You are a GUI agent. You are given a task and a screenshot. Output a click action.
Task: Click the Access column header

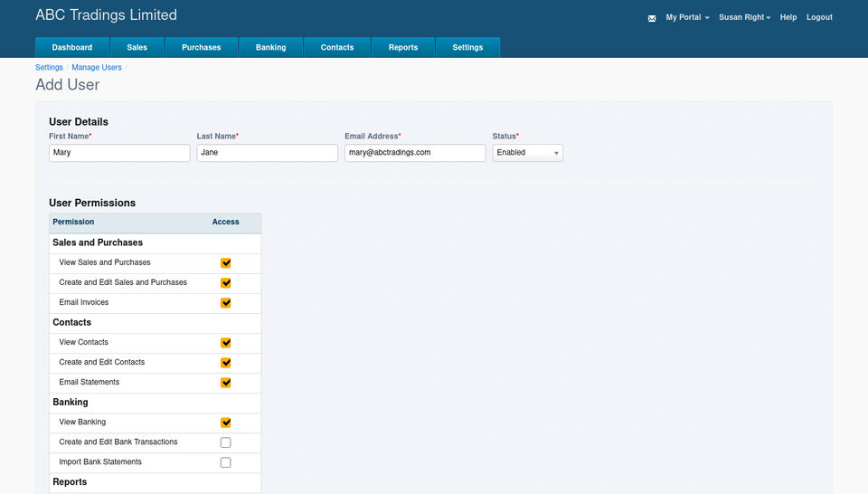point(225,222)
